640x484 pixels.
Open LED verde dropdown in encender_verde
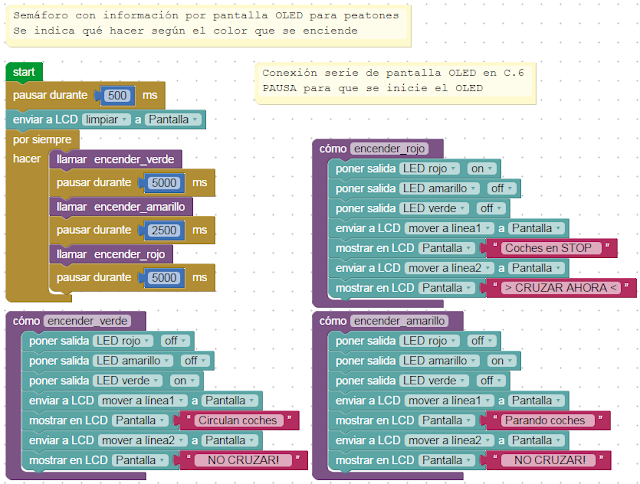tap(127, 381)
